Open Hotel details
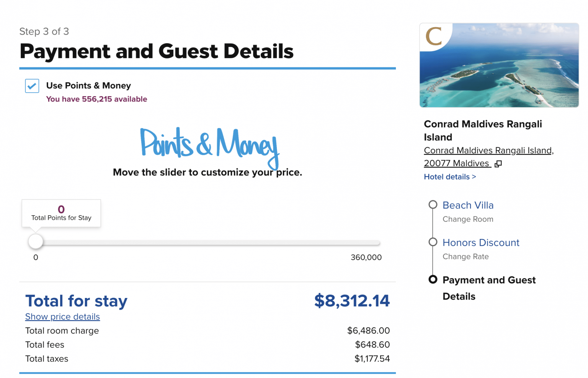The height and width of the screenshot is (378, 588). tap(449, 177)
